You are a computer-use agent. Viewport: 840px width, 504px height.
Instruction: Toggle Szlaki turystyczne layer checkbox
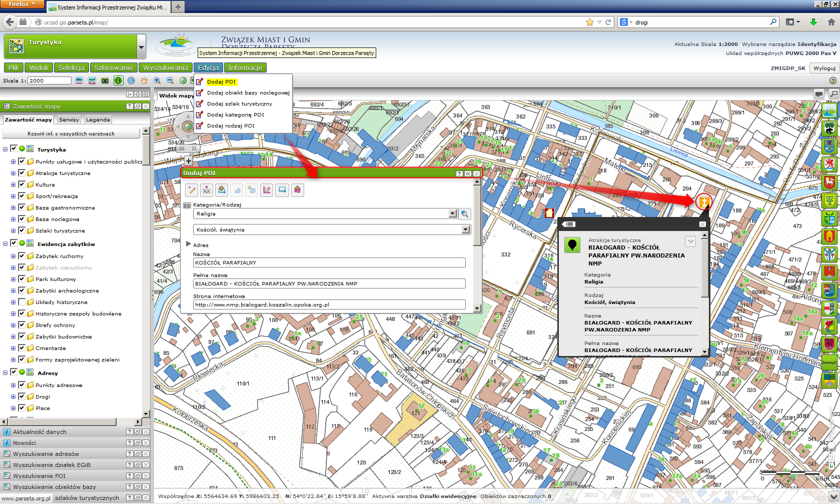[22, 230]
